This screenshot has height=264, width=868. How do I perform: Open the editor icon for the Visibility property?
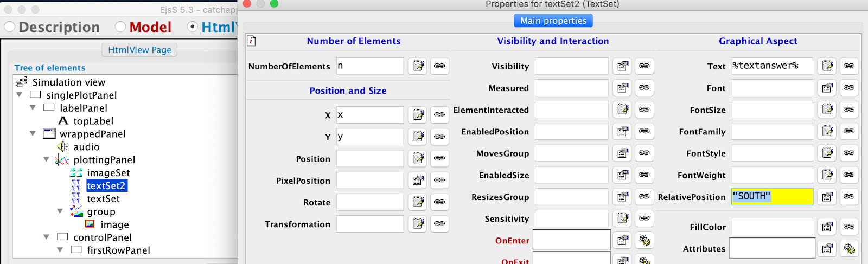[623, 66]
